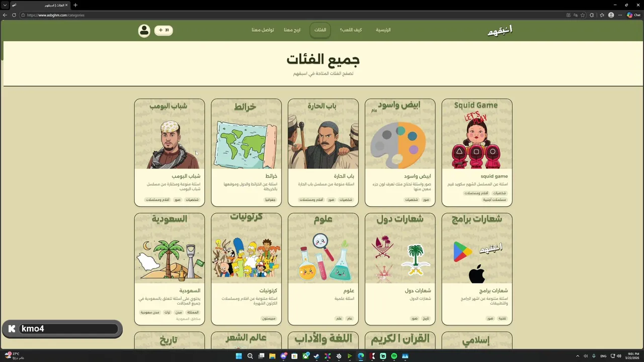This screenshot has width=644, height=362.
Task: Close the الفئات browser tab
Action: pos(66,5)
